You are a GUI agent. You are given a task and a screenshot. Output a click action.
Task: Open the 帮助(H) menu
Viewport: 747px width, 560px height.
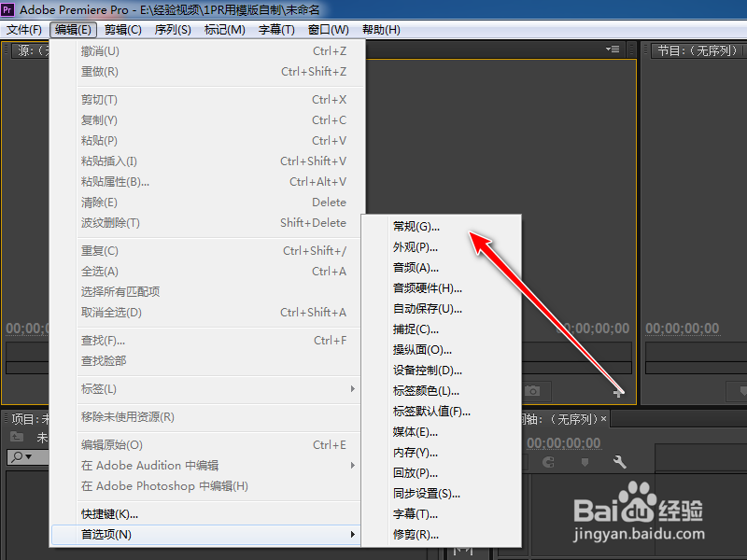point(381,30)
